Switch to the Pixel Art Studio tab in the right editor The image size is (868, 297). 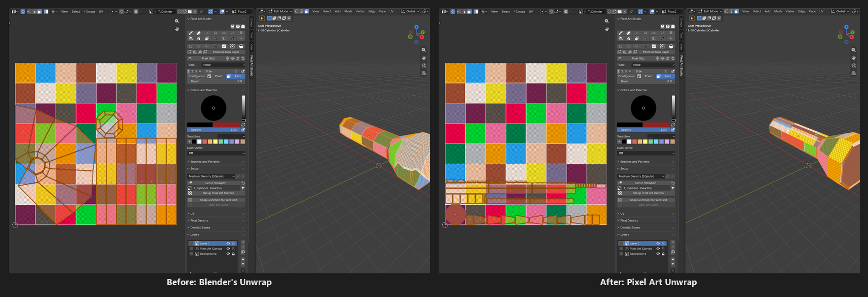681,66
